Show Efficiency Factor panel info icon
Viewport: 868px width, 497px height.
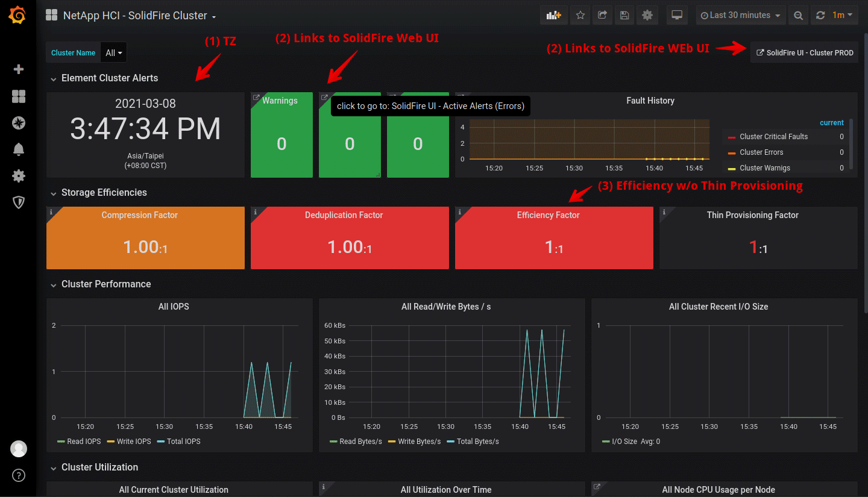click(460, 212)
